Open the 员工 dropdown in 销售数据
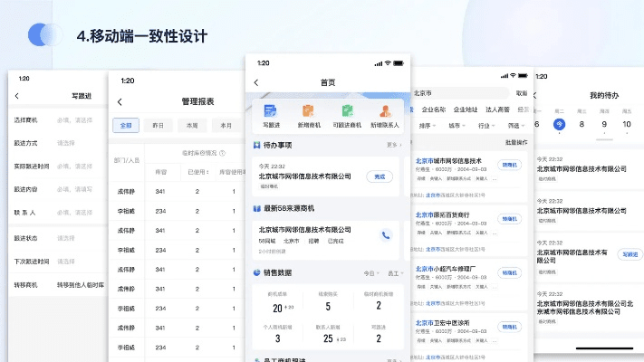 [396, 273]
